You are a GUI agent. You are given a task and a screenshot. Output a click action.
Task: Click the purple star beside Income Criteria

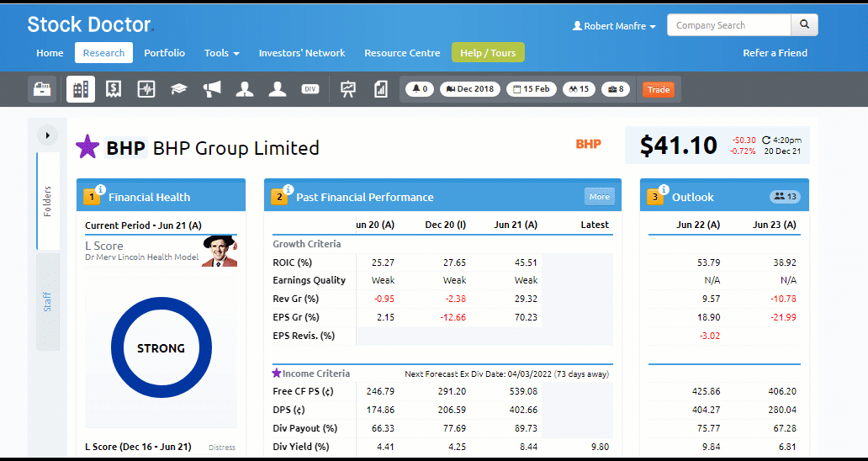277,373
